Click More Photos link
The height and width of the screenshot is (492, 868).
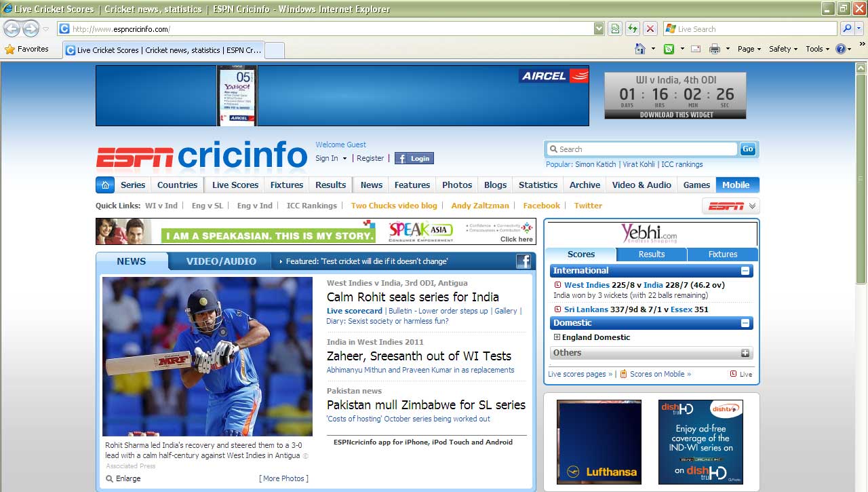click(283, 478)
